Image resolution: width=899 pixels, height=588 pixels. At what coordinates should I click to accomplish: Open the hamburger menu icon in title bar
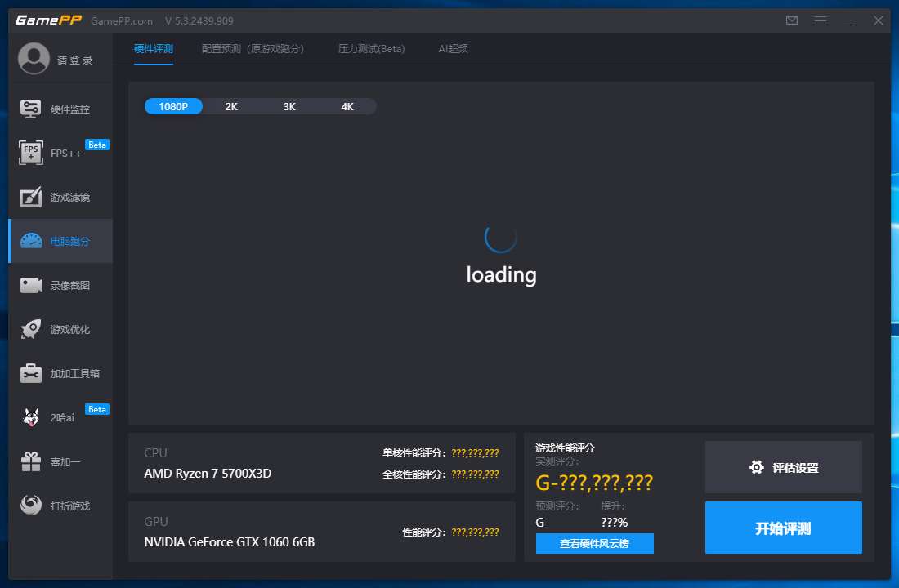click(821, 20)
